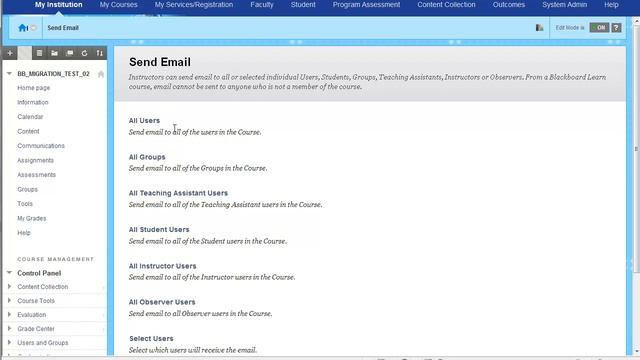Expand Content Collection in Control Panel
This screenshot has width=640, height=360.
(9, 287)
